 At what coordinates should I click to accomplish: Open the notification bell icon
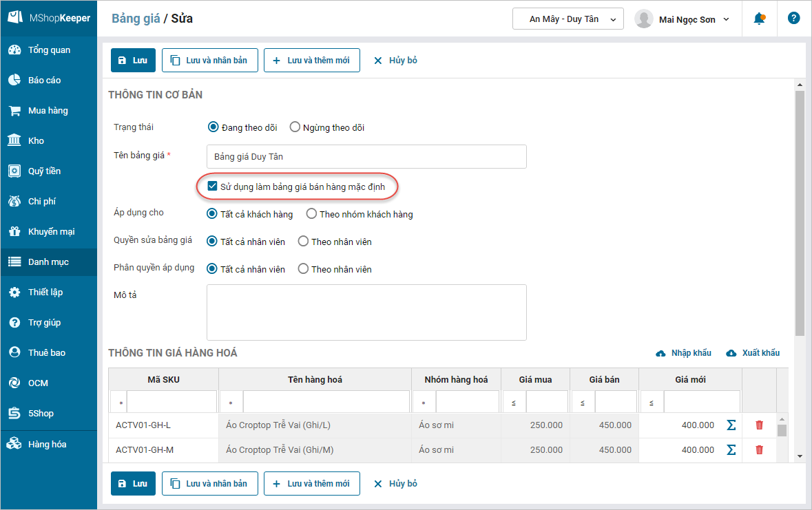coord(759,19)
